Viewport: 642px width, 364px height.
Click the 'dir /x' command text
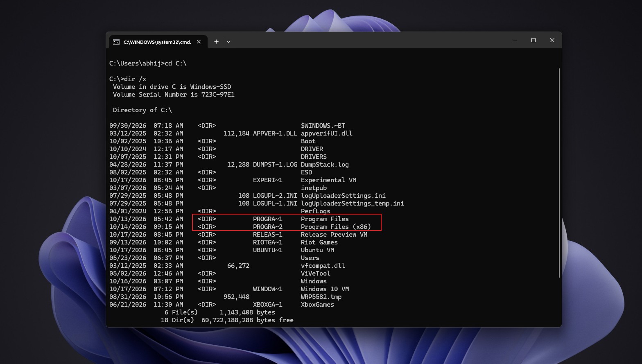click(135, 79)
